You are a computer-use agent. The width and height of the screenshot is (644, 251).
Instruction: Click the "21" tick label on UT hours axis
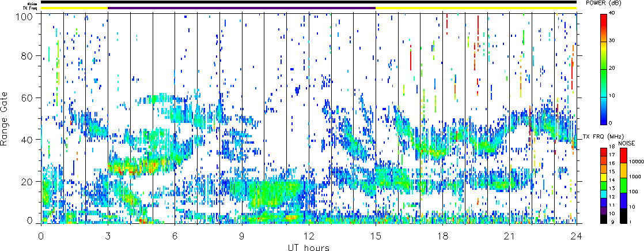(510, 235)
